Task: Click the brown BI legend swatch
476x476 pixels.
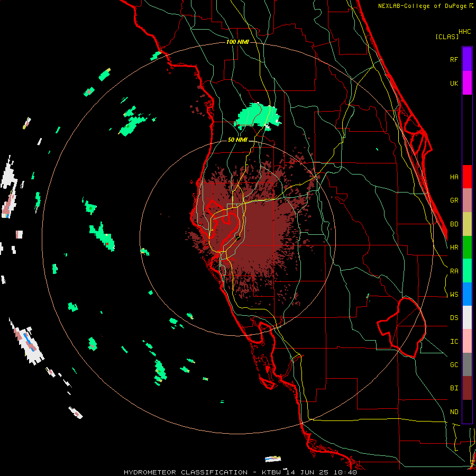Action: click(x=467, y=388)
